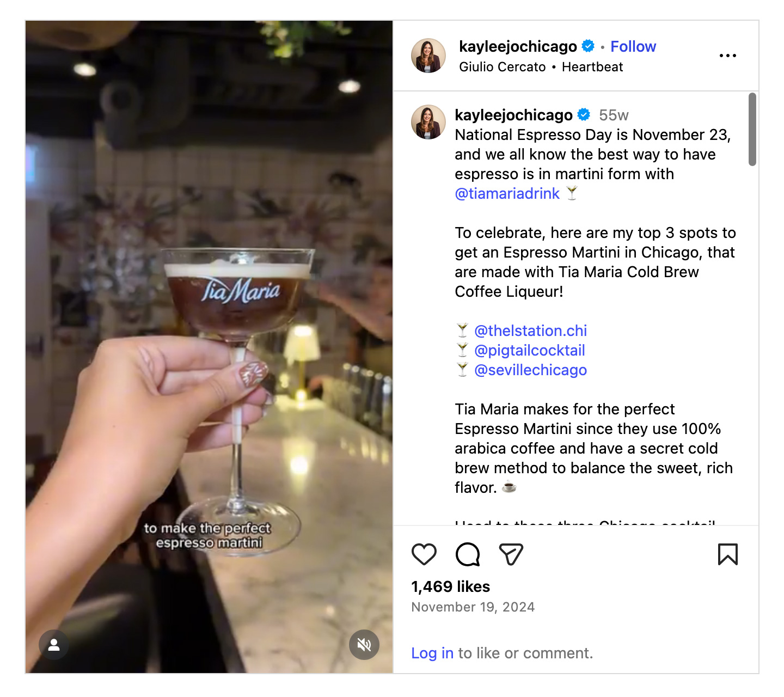
Task: Open the November 19, 2024 post date
Action: pyautogui.click(x=473, y=607)
